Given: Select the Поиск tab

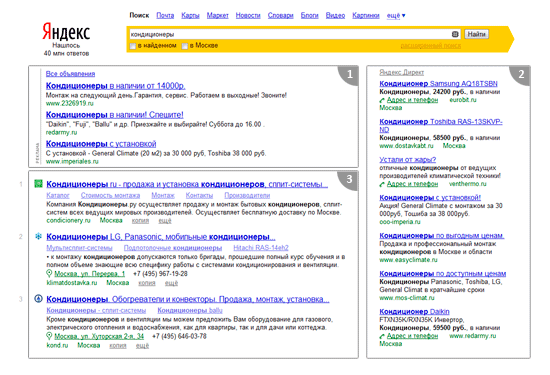Looking at the screenshot, I should 139,15.
